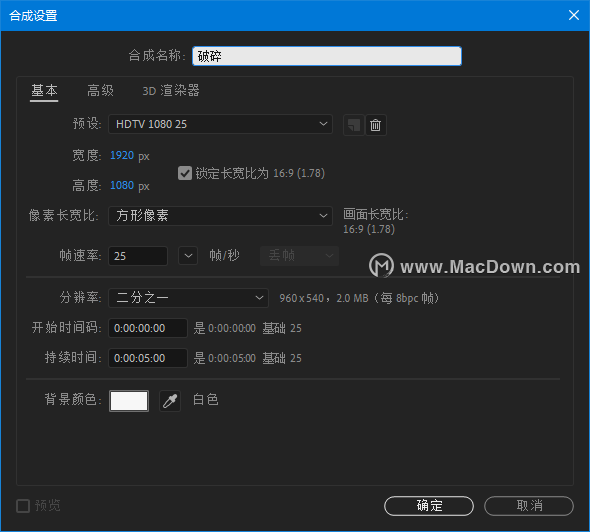Screen dimensions: 590x532
Task: Switch to the 基本 tab
Action: coord(44,91)
